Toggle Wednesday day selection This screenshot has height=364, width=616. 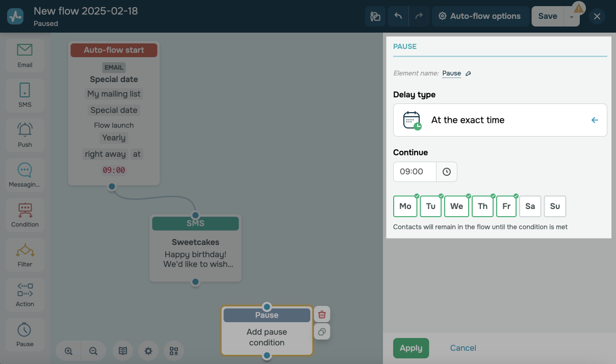coord(457,206)
